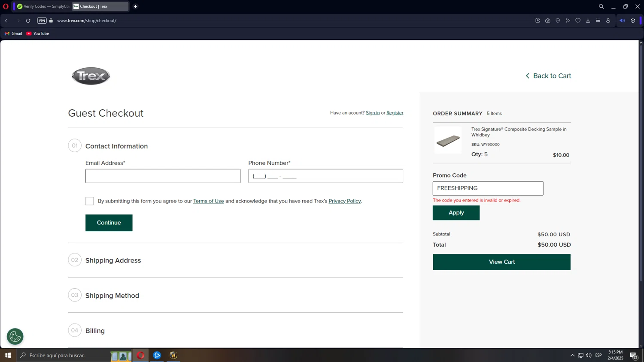Click the taskbar volume icon
Screen dimensions: 644x362
pos(589,355)
